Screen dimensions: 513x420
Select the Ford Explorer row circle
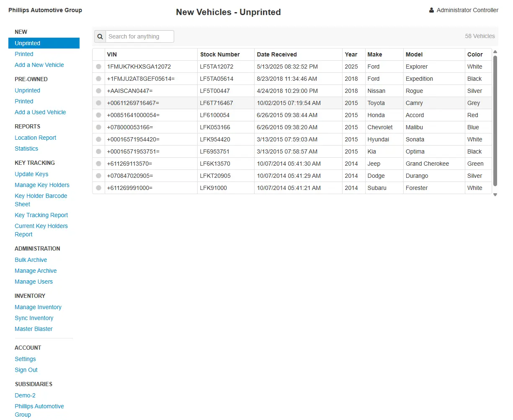[x=98, y=67]
